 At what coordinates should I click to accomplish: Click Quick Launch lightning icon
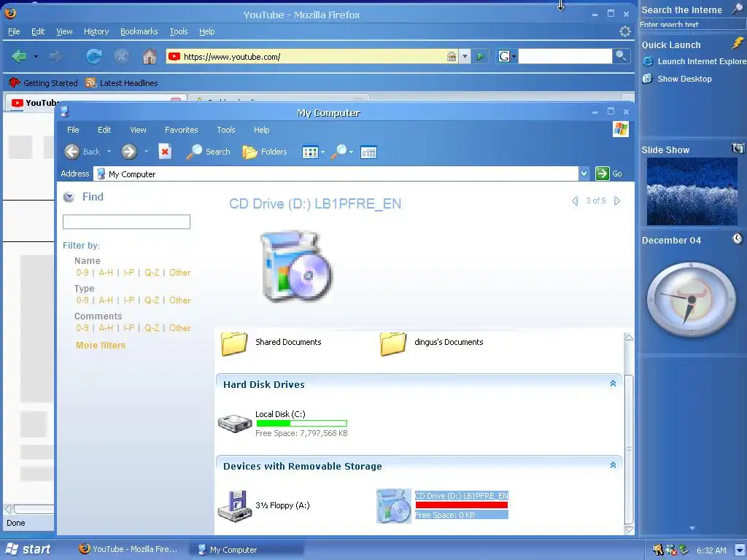pyautogui.click(x=738, y=43)
